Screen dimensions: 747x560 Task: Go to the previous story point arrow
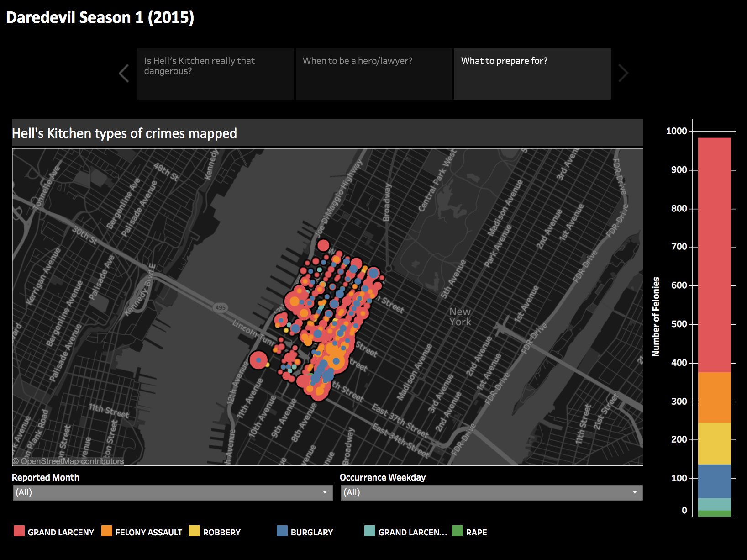(124, 74)
